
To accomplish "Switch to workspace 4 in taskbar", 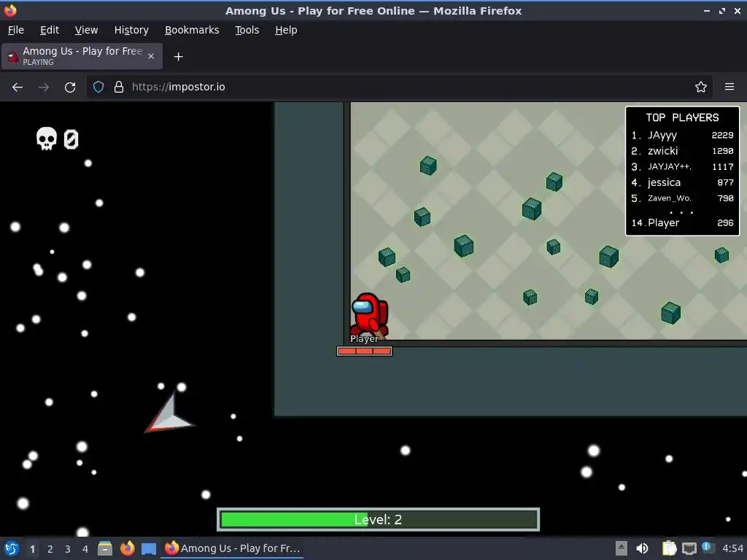I will pyautogui.click(x=85, y=549).
